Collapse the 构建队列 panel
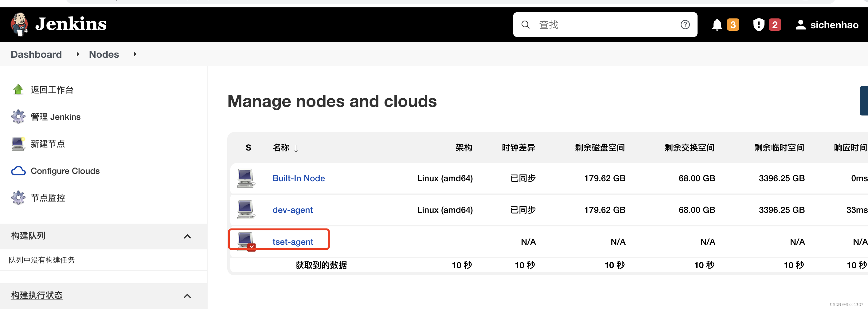 coord(187,236)
